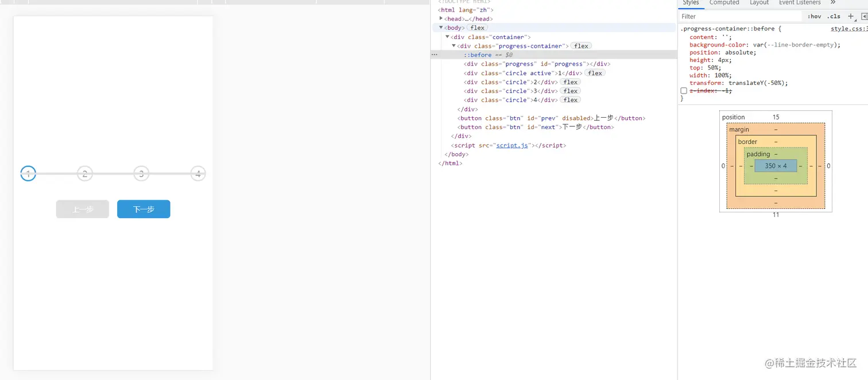Click the translateY(-50%) transform value
Image resolution: width=868 pixels, height=380 pixels.
[755, 83]
